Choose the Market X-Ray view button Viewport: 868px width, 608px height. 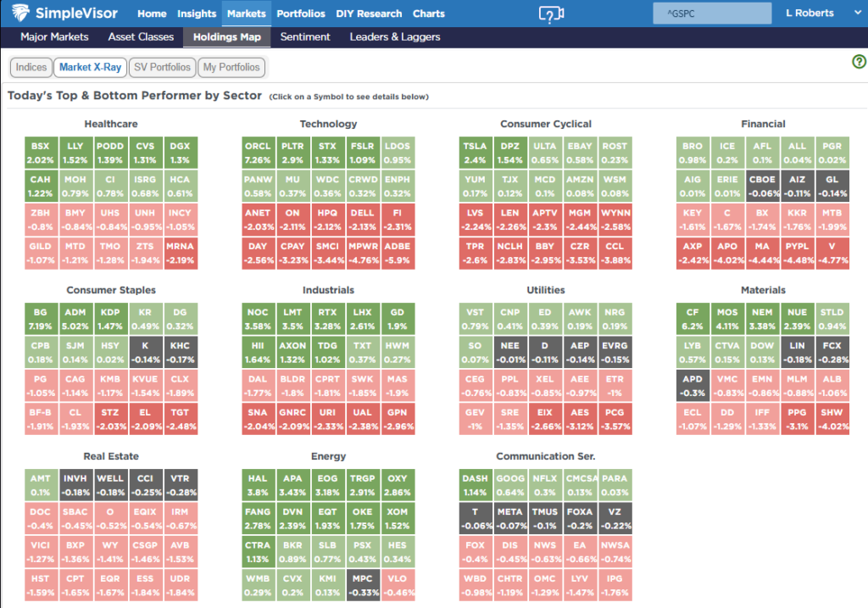90,67
